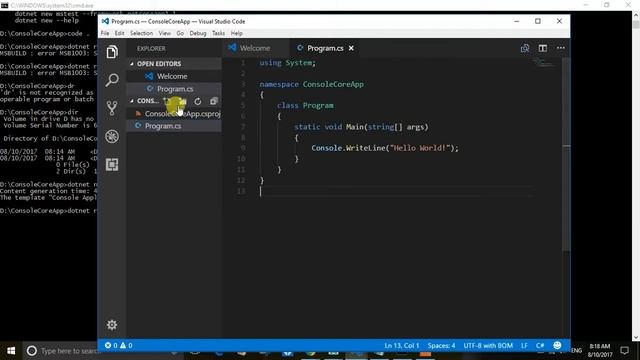Open the File menu
Viewport: 640px width, 360px height.
pyautogui.click(x=105, y=33)
